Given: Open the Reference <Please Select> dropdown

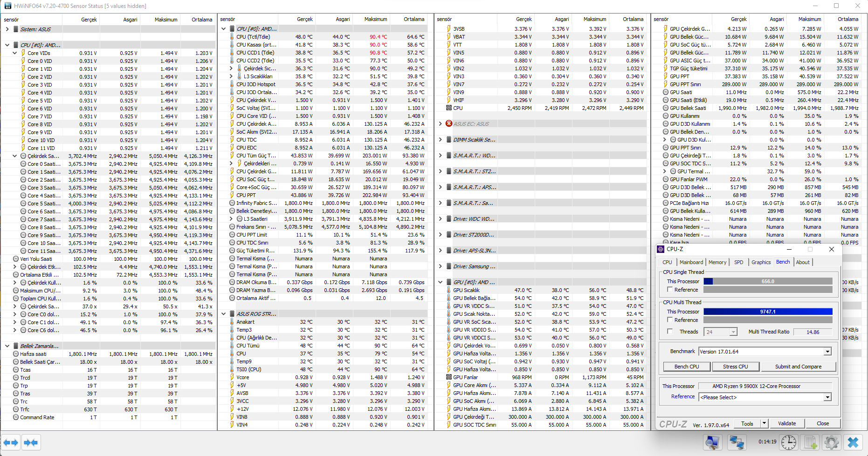Looking at the screenshot, I should 827,397.
